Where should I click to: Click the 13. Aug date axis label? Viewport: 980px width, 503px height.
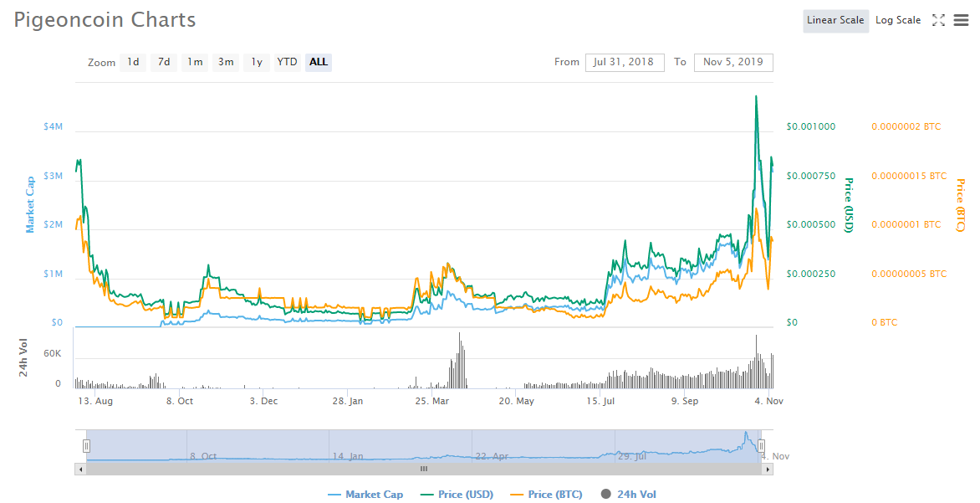(95, 401)
